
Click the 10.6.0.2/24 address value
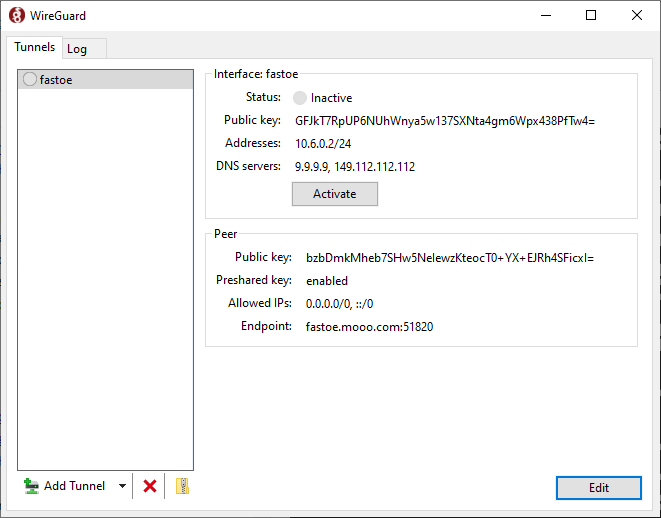(323, 144)
